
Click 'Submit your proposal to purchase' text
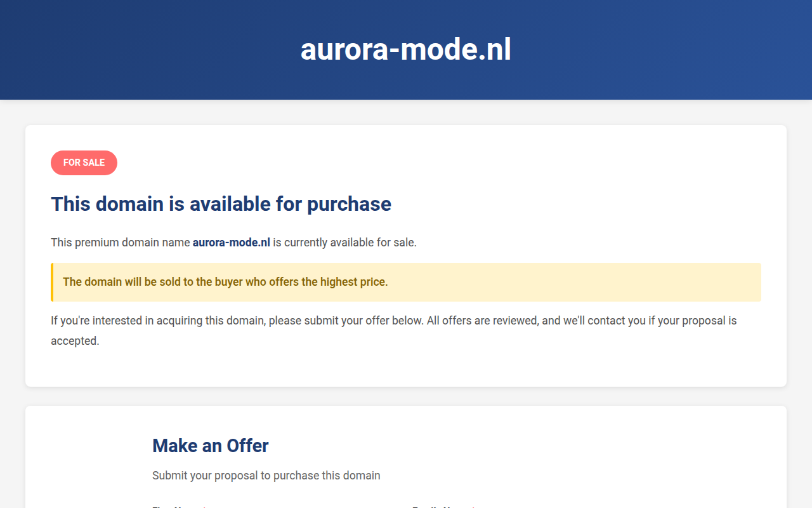pos(266,476)
